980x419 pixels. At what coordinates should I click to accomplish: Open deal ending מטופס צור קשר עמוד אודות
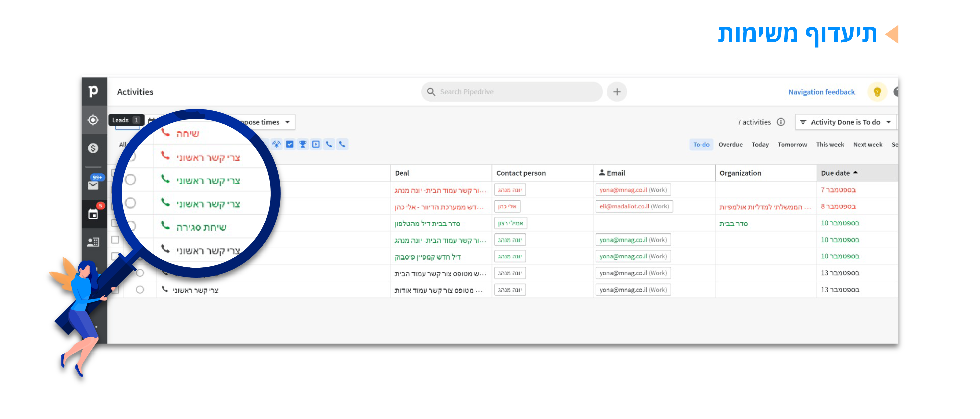[x=438, y=290]
